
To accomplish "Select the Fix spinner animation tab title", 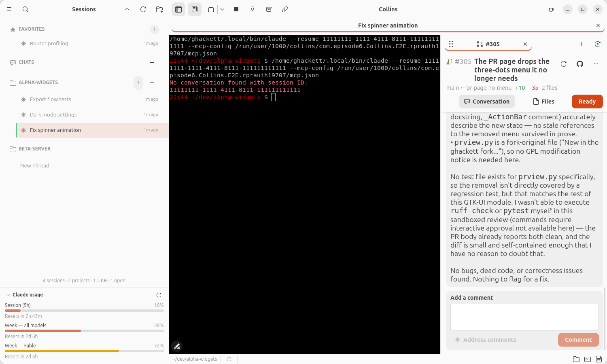I will tap(388, 25).
